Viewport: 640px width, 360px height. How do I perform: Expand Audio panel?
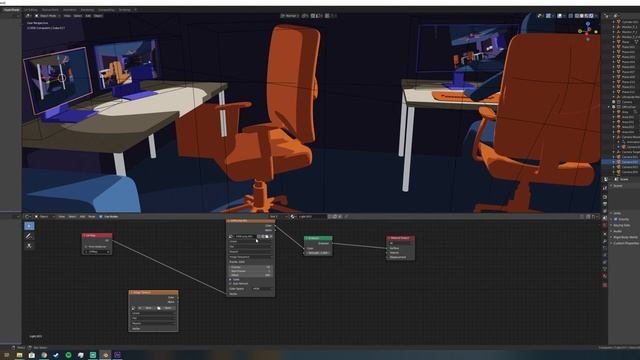click(x=618, y=231)
